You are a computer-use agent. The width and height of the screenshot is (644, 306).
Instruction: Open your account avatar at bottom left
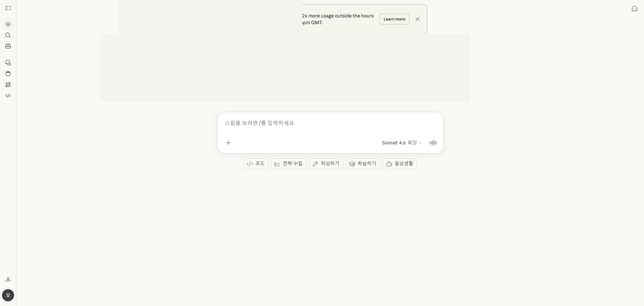pos(8,295)
